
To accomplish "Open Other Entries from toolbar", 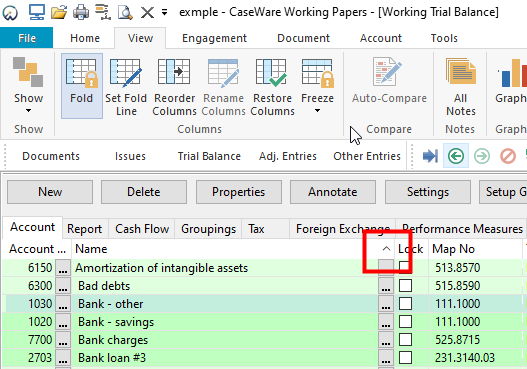I will 367,156.
